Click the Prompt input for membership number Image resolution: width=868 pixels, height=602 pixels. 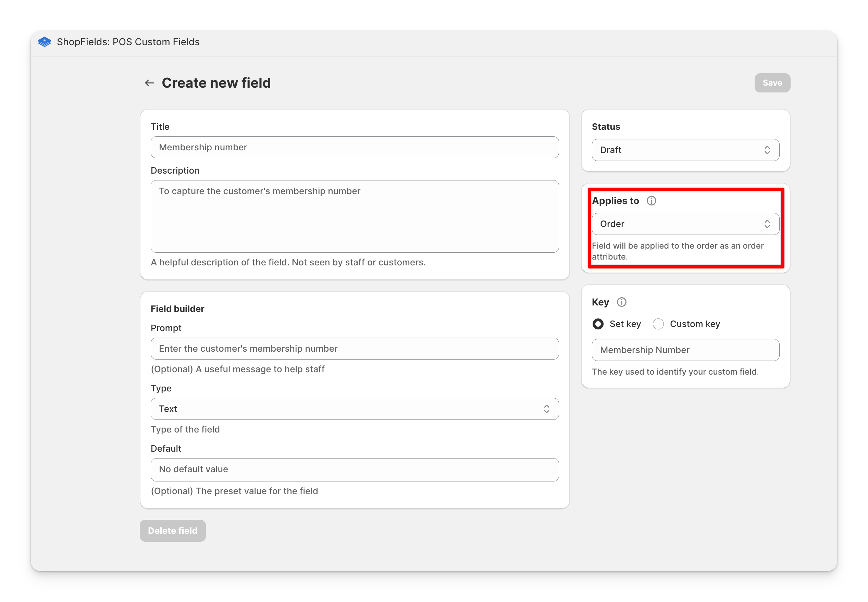click(x=354, y=349)
